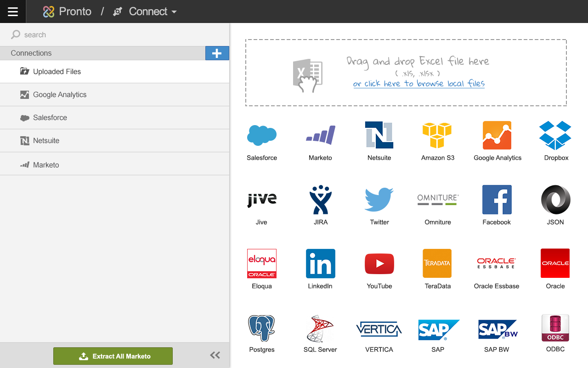Choose the ODBC connector icon
This screenshot has height=368, width=588.
[555, 328]
